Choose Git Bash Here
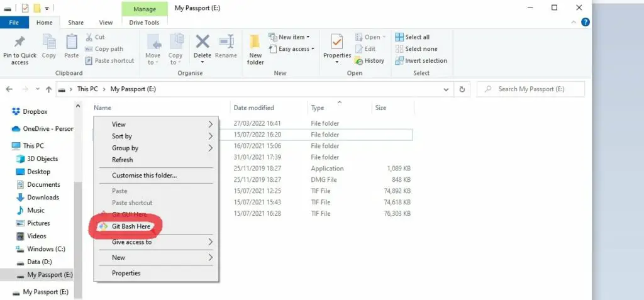Screen dimensions: 644x300 click(156, 226)
